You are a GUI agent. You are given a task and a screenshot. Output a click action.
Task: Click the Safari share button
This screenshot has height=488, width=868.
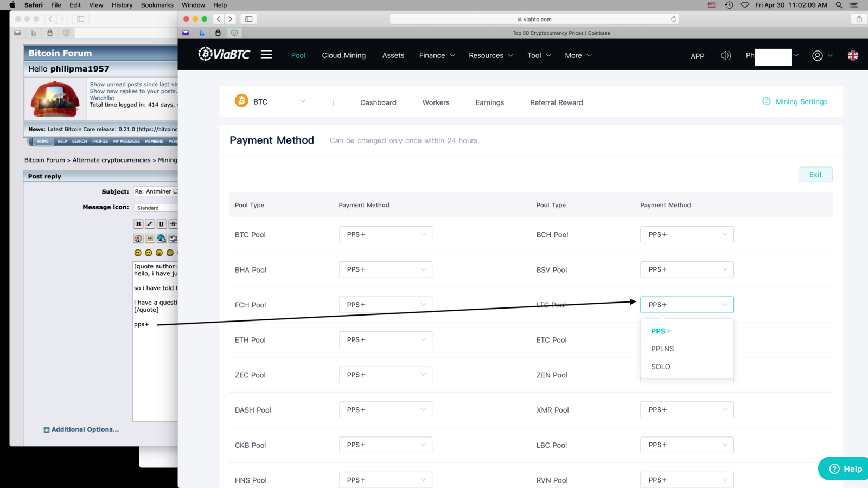point(859,19)
